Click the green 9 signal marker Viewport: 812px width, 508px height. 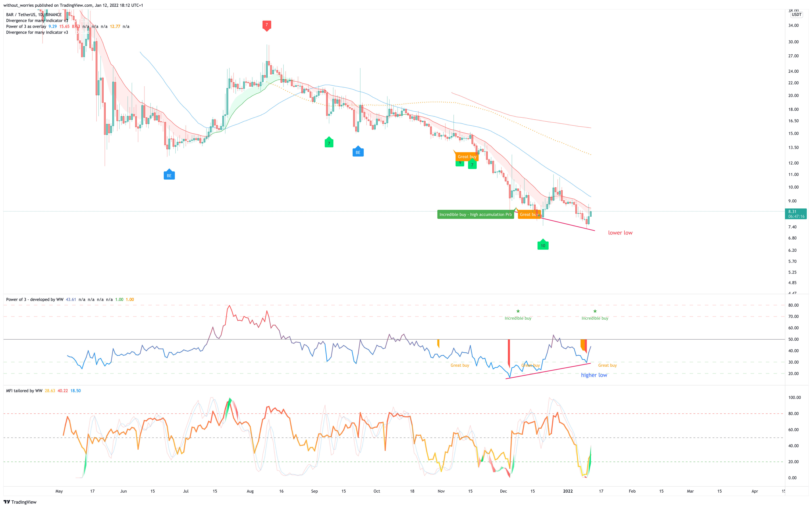[x=460, y=163]
